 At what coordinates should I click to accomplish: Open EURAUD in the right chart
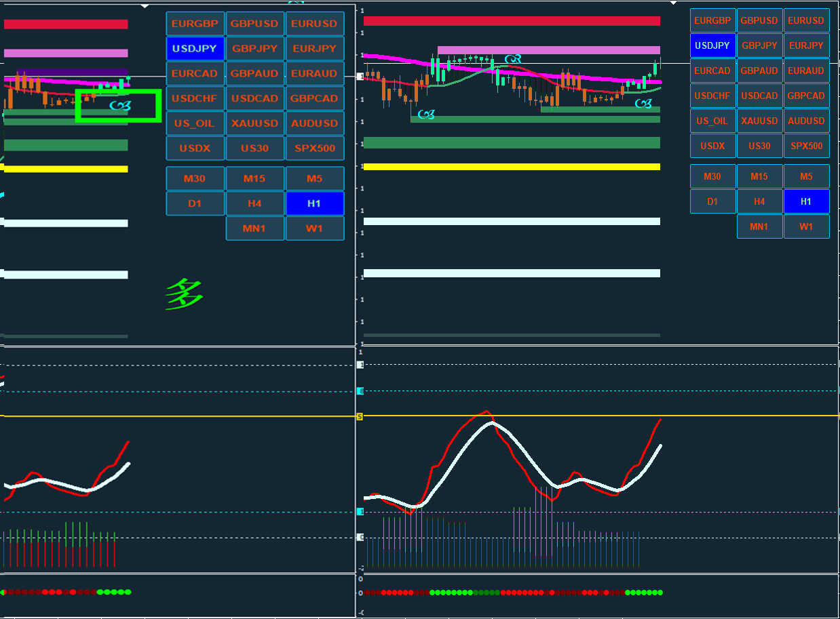[806, 71]
